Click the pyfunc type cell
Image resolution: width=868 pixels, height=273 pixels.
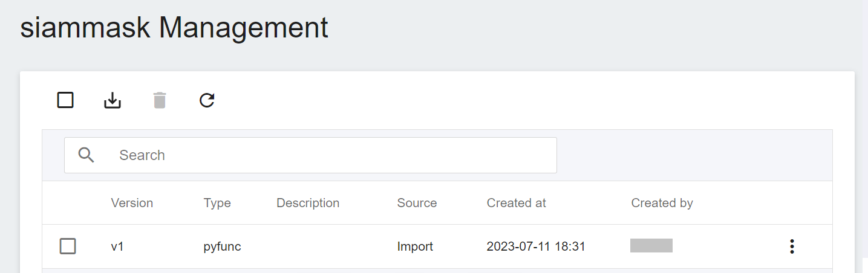(223, 246)
